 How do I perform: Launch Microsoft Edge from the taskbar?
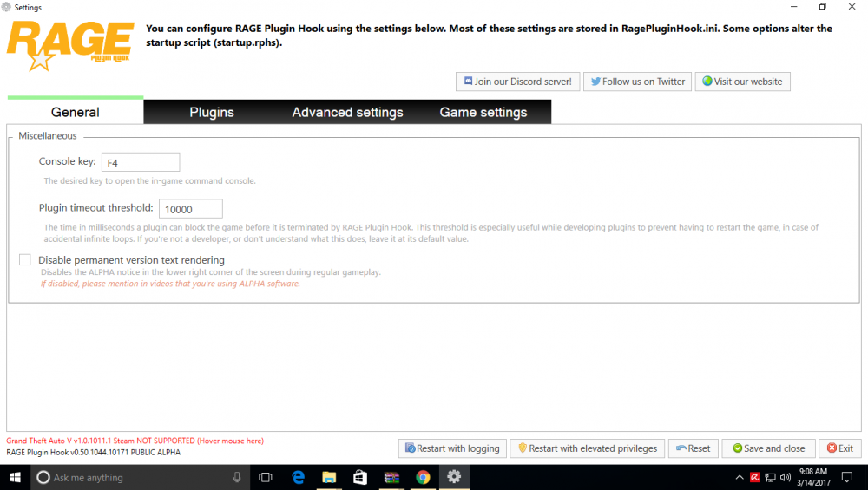tap(299, 477)
